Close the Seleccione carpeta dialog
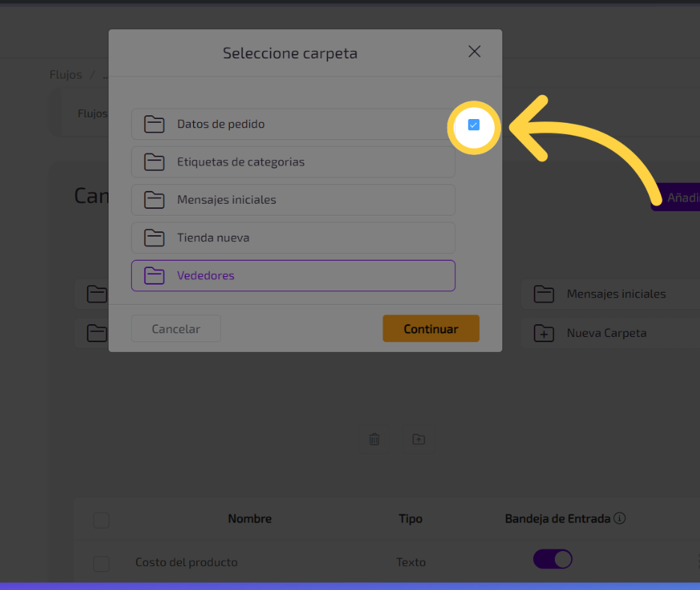The image size is (700, 590). (x=474, y=52)
